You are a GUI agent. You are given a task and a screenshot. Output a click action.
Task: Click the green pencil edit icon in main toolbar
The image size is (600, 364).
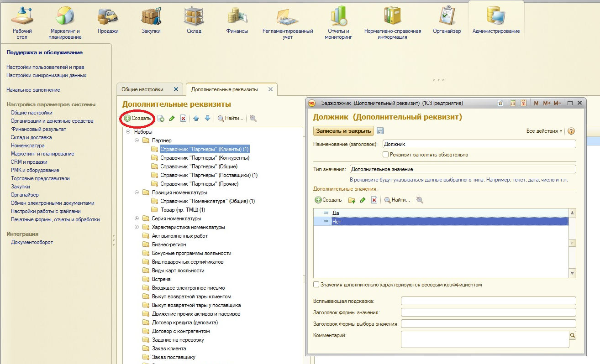pyautogui.click(x=172, y=118)
